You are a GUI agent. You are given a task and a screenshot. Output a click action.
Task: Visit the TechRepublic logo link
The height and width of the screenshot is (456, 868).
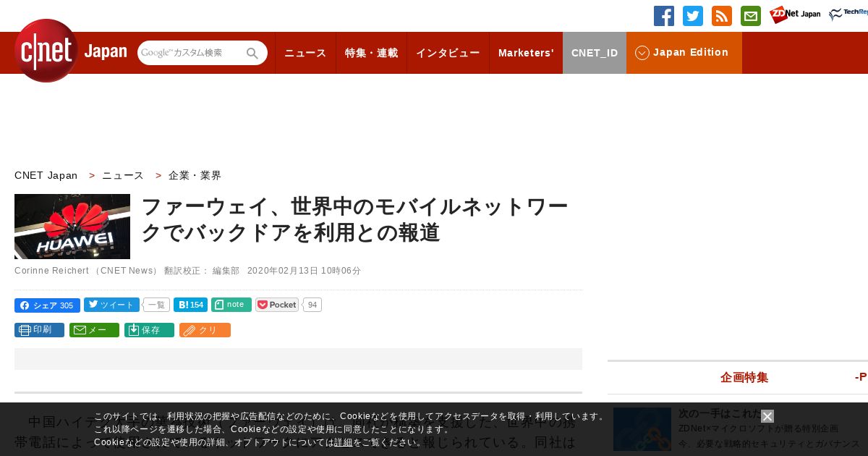click(848, 14)
